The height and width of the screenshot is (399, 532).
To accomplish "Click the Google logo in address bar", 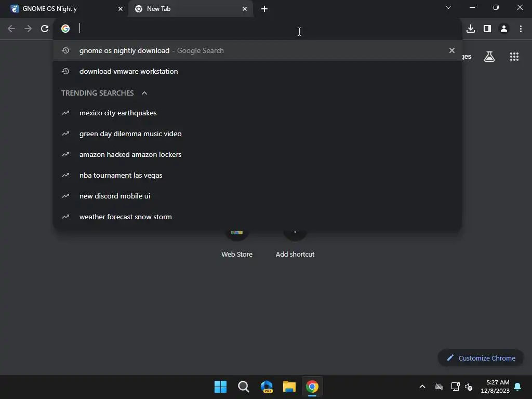I will (x=65, y=29).
